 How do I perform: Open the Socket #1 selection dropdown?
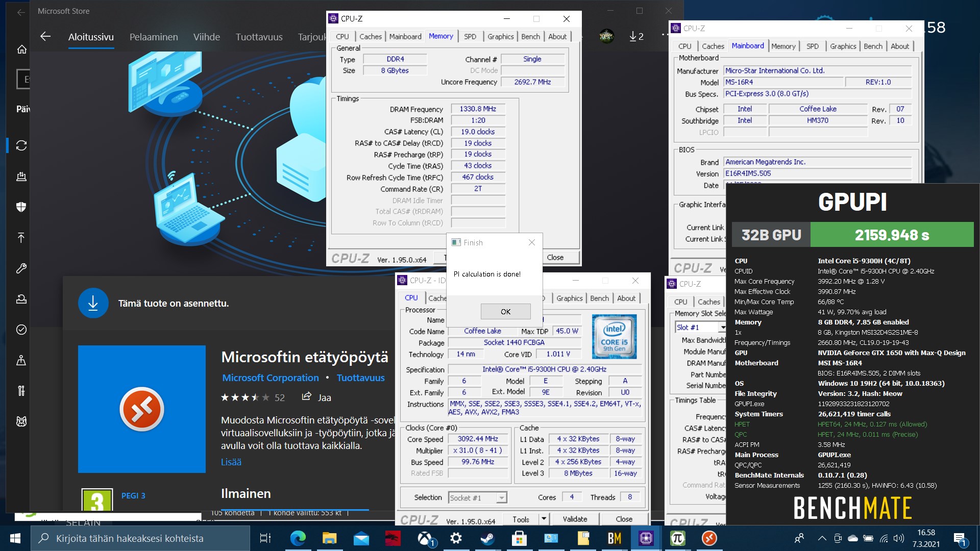click(x=478, y=497)
